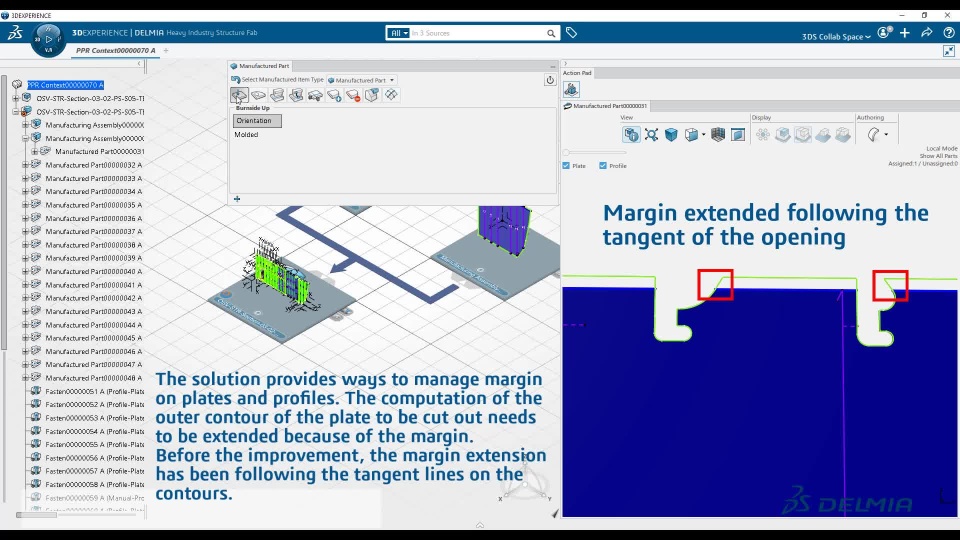The width and height of the screenshot is (960, 540).
Task: Open the view orientation cube dropdown arrow
Action: (x=703, y=135)
